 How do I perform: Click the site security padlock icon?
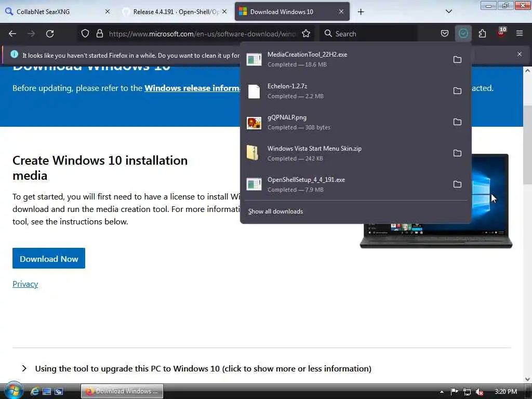[99, 34]
